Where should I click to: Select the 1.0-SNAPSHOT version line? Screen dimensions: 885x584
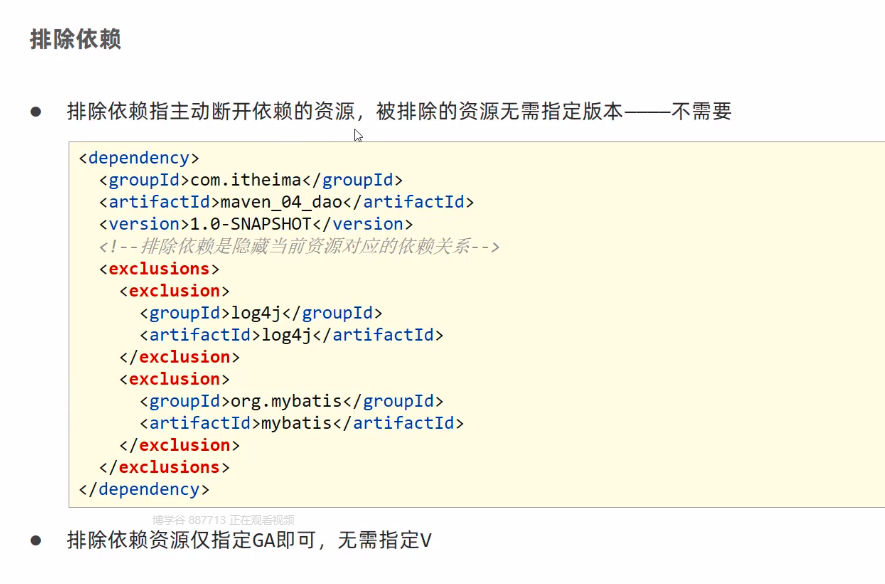pos(255,224)
